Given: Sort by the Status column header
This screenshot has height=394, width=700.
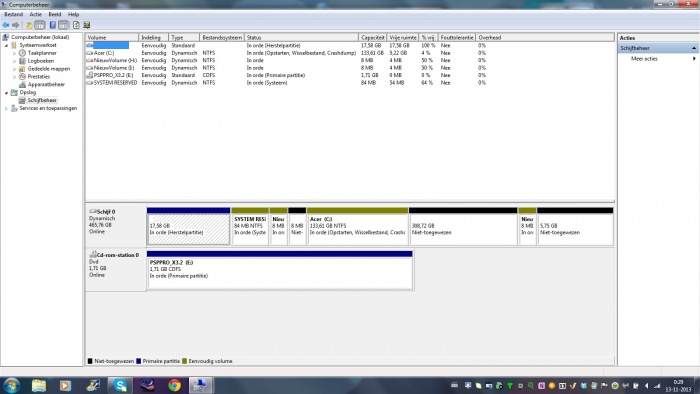Looking at the screenshot, I should click(x=301, y=37).
